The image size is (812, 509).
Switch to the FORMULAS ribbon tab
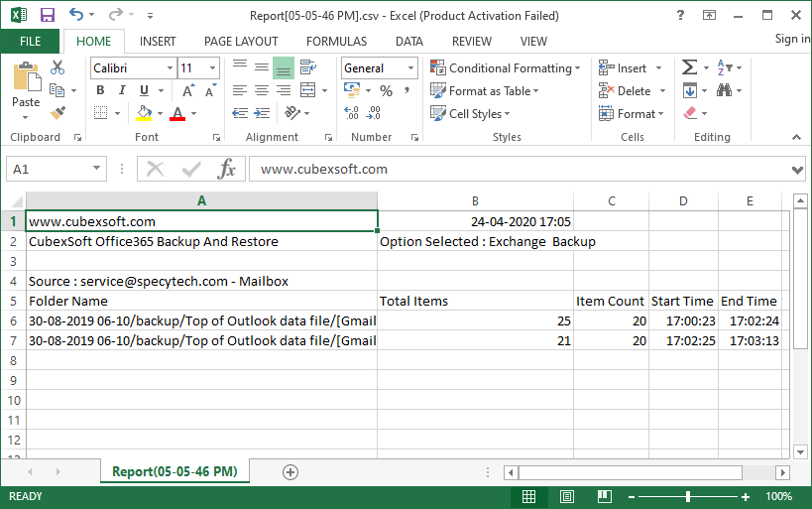click(336, 42)
